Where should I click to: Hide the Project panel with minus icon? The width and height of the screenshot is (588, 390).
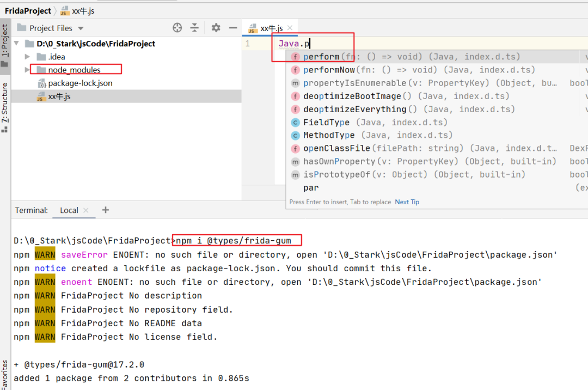click(233, 28)
